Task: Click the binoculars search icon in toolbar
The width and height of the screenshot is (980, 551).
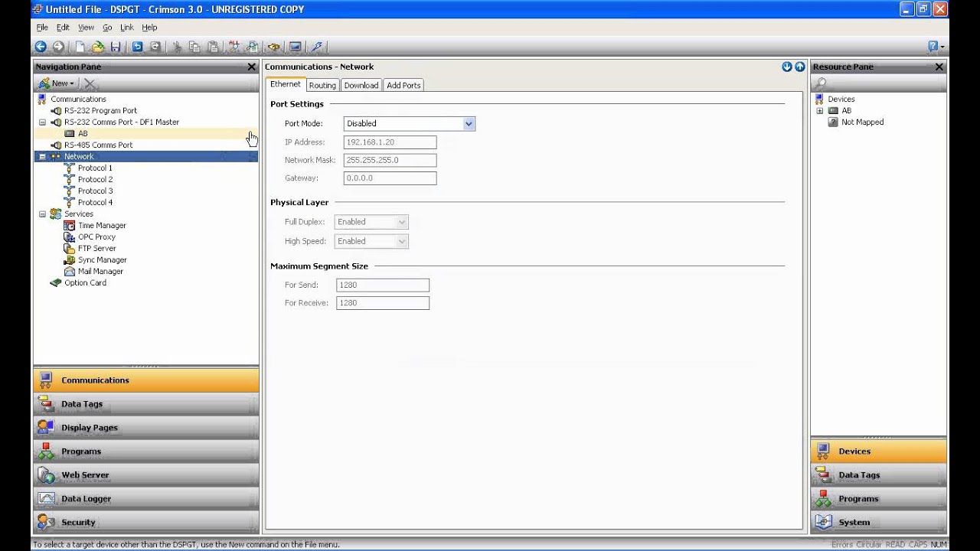Action: [x=273, y=47]
